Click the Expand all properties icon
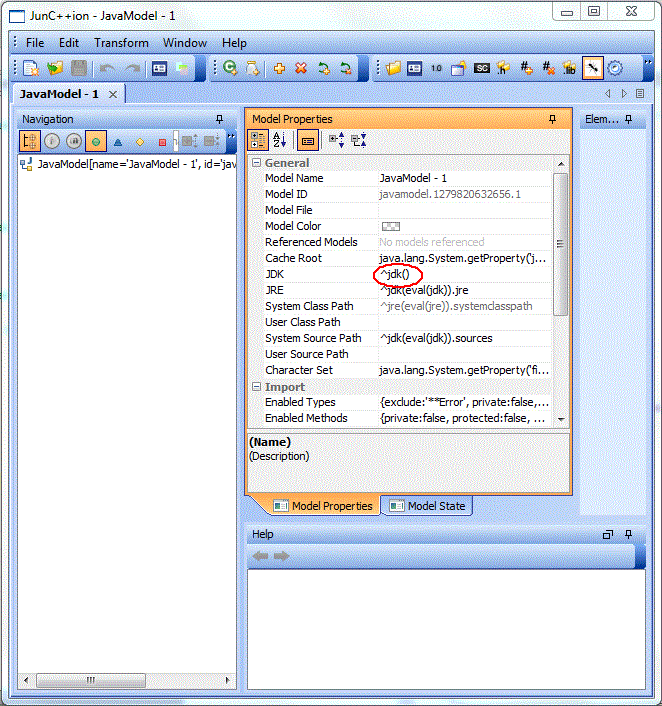 tap(337, 140)
